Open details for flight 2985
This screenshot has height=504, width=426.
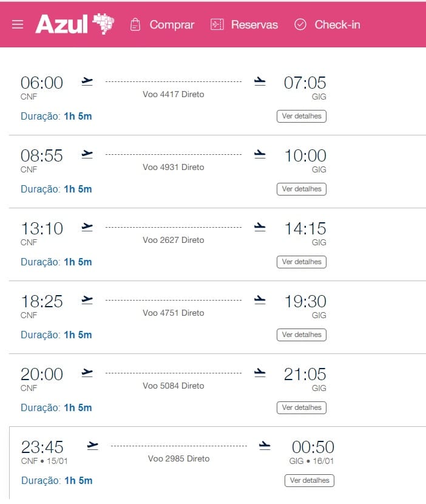(309, 480)
